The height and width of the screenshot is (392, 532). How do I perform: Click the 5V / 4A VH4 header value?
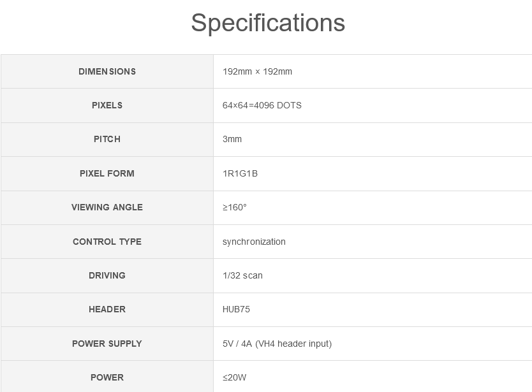pyautogui.click(x=277, y=344)
